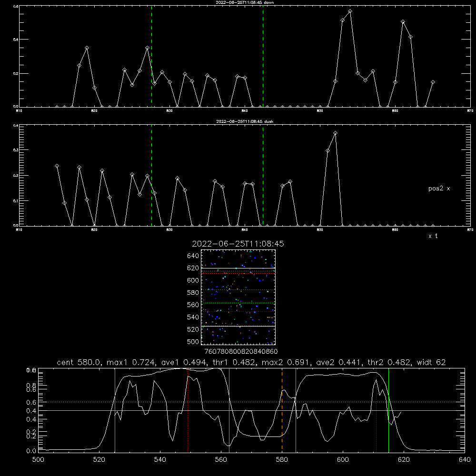
Task: Click right red dotted line in bottom plot
Action: pos(377,410)
